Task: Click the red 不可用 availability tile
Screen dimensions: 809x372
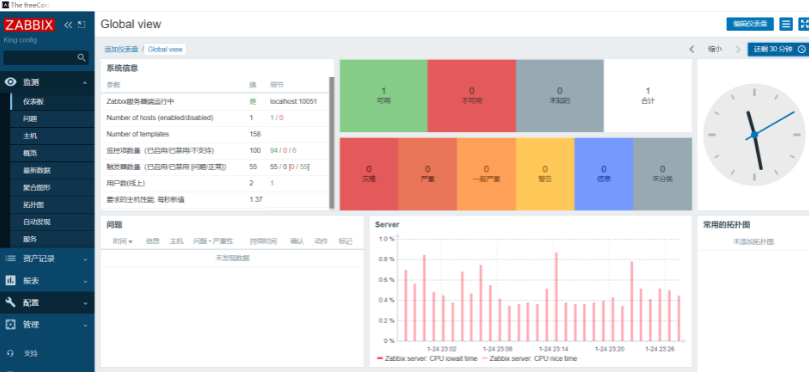Action: coord(472,95)
